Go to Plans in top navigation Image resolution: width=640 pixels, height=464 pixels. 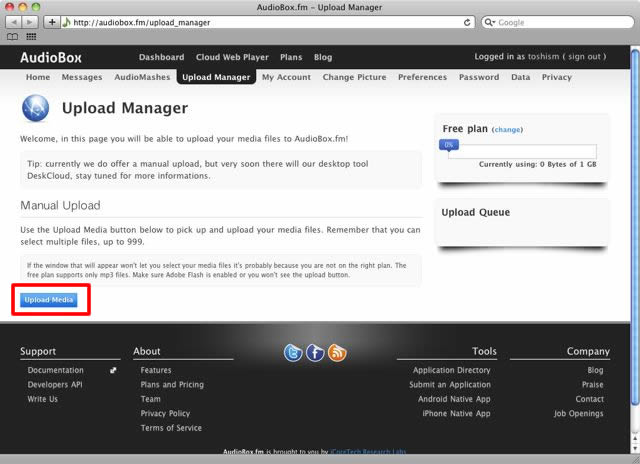click(291, 57)
